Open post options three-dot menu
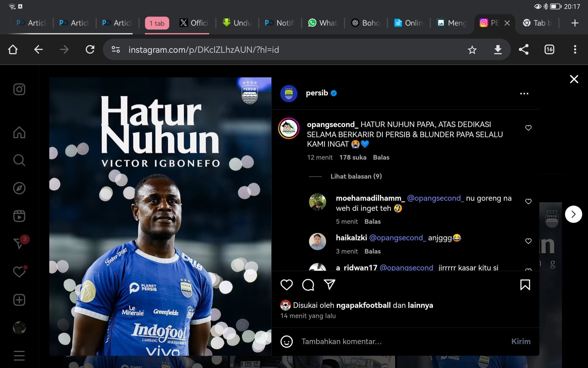The image size is (588, 368). tap(524, 94)
